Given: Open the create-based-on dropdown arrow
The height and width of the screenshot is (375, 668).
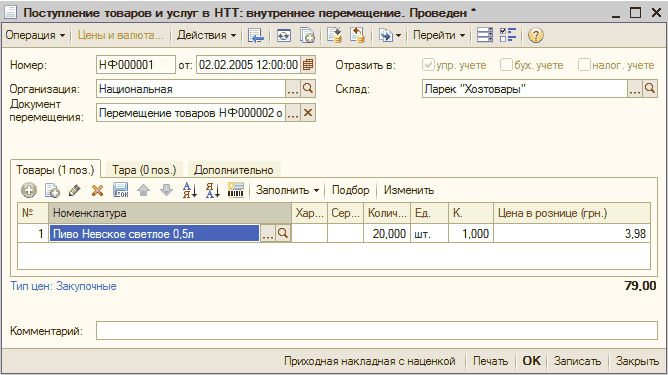Looking at the screenshot, I should [399, 35].
